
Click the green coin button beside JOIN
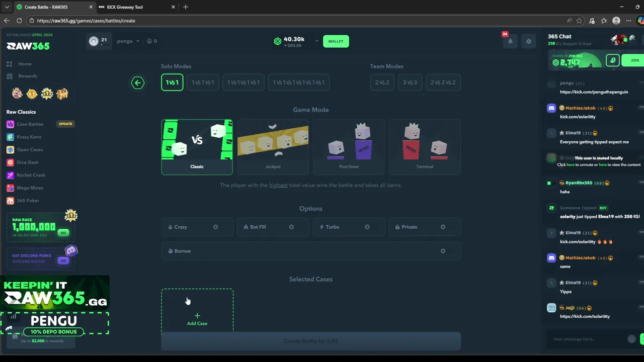click(x=612, y=60)
